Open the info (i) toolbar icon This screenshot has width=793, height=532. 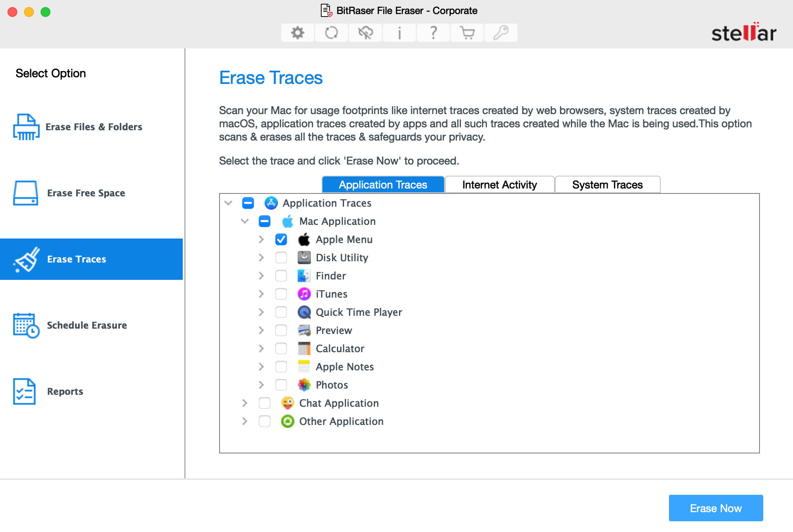pos(399,33)
